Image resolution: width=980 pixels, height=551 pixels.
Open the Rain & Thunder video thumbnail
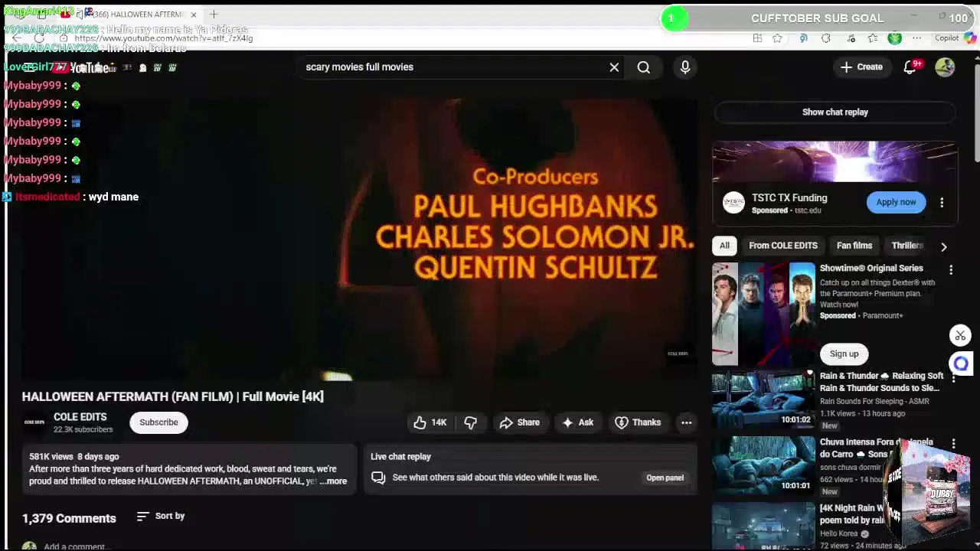[763, 399]
